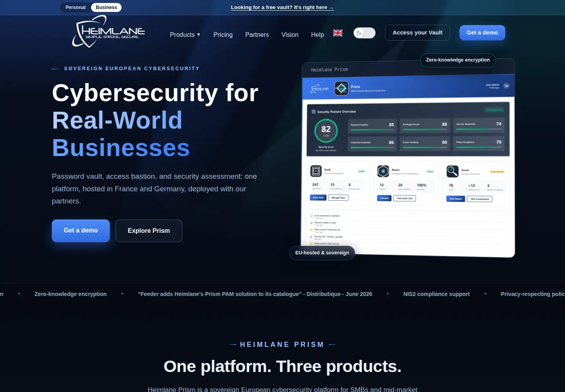This screenshot has width=565, height=392.
Task: Click the Open Vault button in dashboard preview
Action: click(x=318, y=198)
